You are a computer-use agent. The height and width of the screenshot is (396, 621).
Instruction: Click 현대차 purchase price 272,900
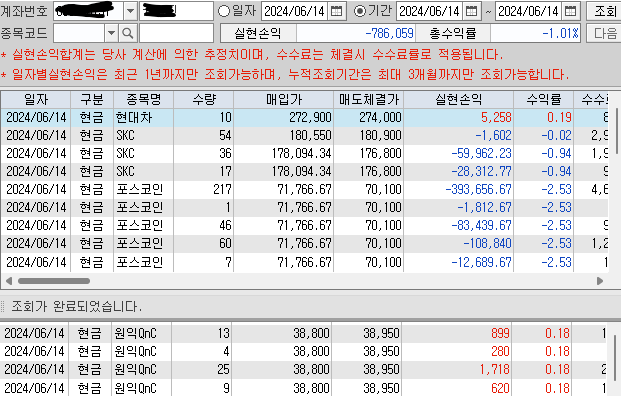click(310, 118)
